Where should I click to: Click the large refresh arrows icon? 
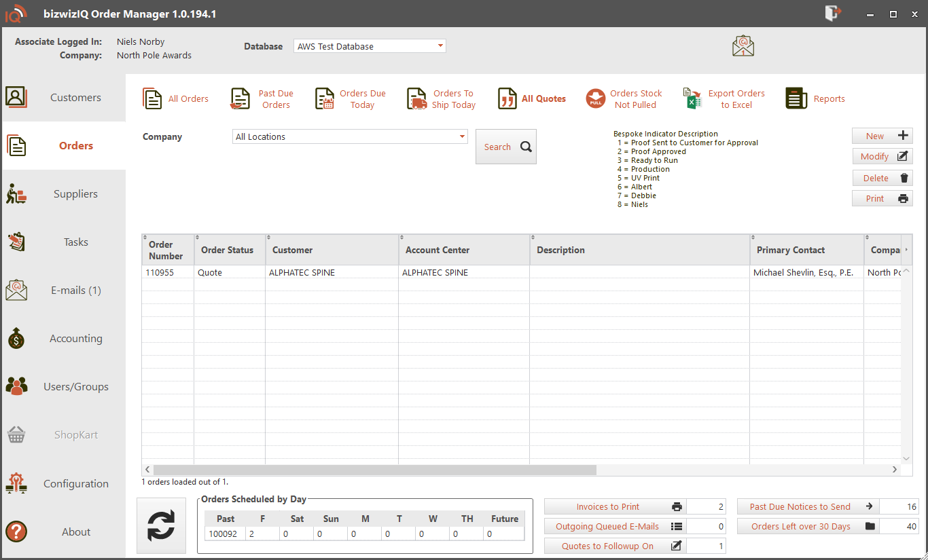(161, 525)
